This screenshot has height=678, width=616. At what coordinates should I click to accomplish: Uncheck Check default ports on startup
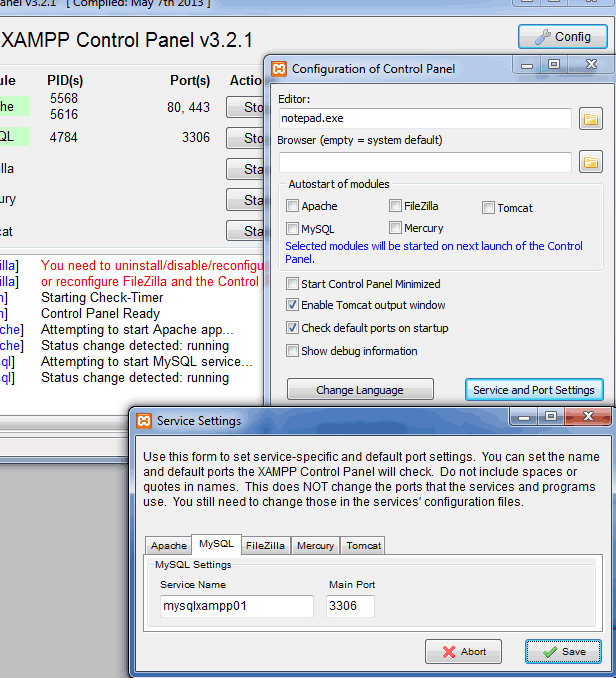coord(292,328)
